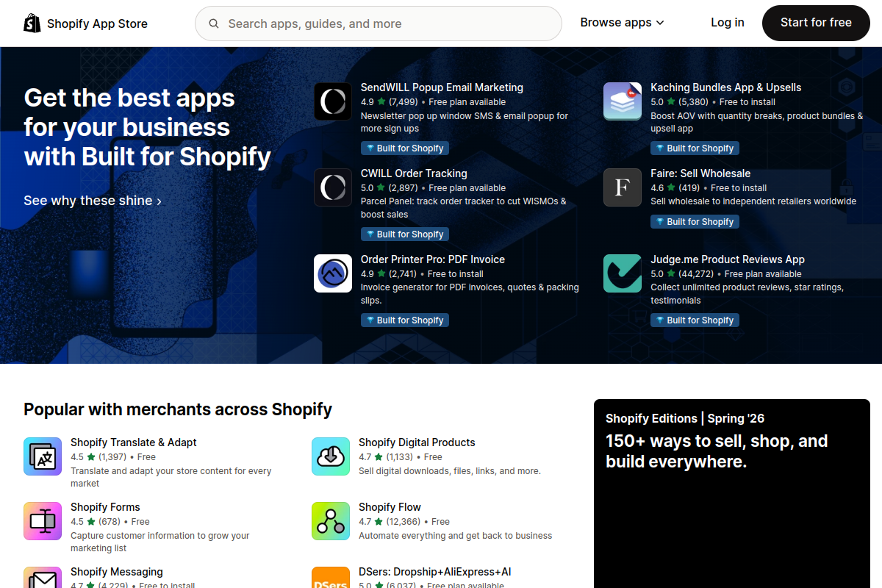Click the magnifier icon in search bar

pos(214,24)
